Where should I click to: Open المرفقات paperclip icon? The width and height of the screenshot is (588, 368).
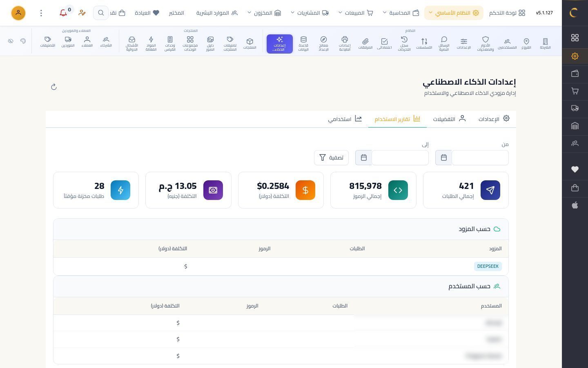(x=365, y=43)
